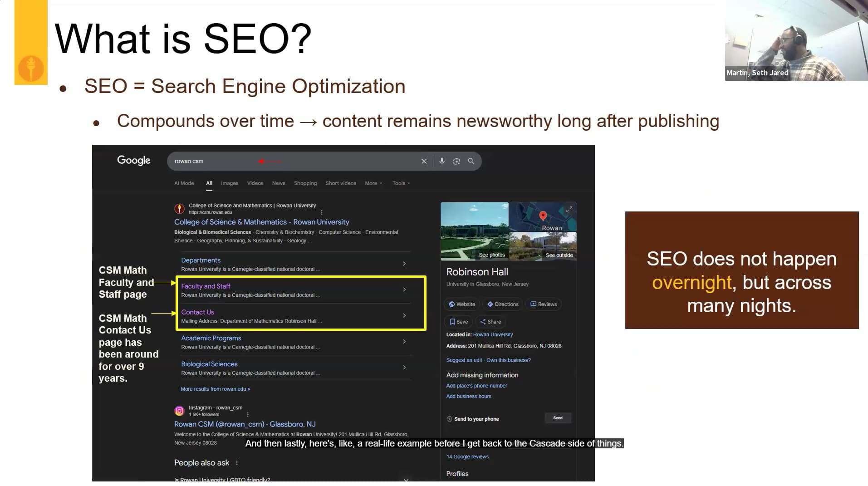Open the More search filters dropdown
The height and width of the screenshot is (486, 868).
coord(373,183)
